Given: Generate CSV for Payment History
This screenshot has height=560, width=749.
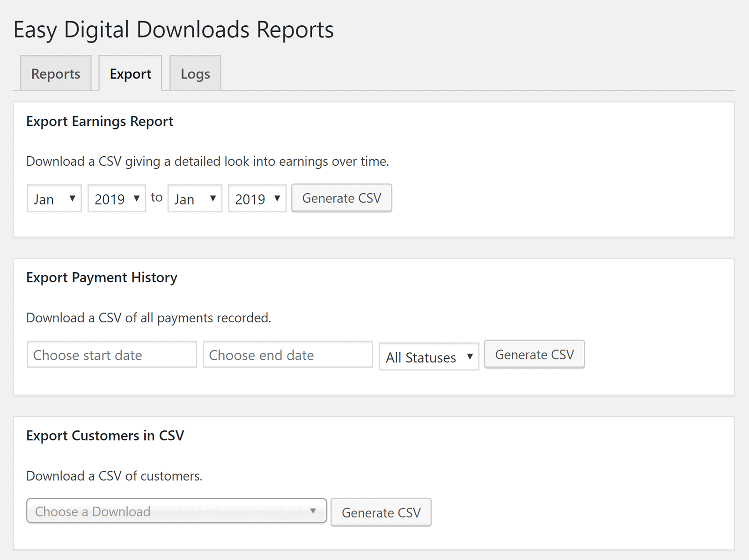Looking at the screenshot, I should 535,354.
